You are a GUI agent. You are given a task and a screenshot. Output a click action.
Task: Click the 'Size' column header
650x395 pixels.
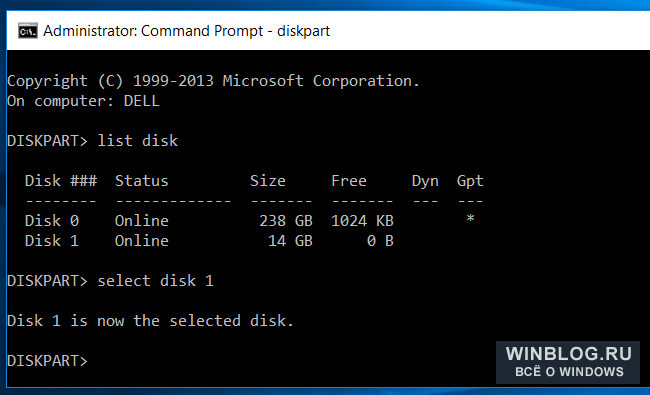point(268,181)
